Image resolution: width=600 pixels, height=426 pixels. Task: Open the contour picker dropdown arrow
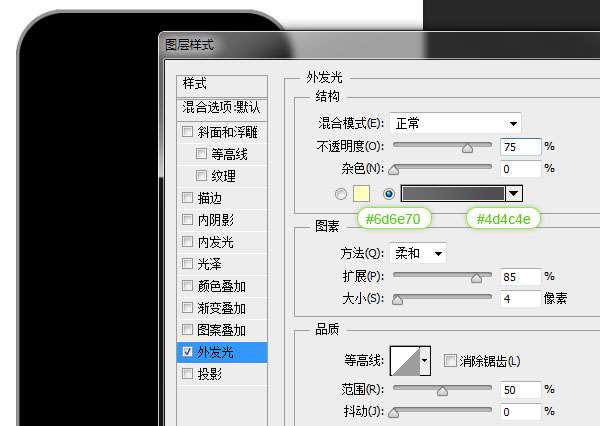425,360
